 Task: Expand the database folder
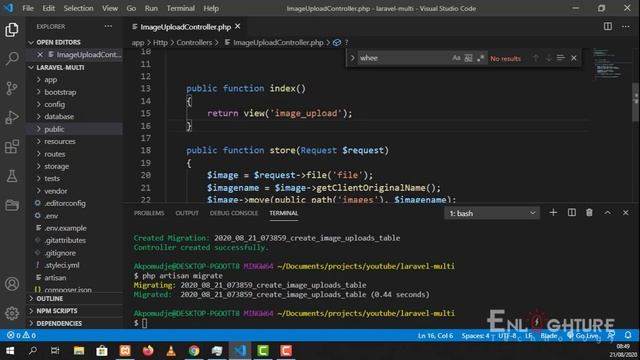[x=59, y=116]
